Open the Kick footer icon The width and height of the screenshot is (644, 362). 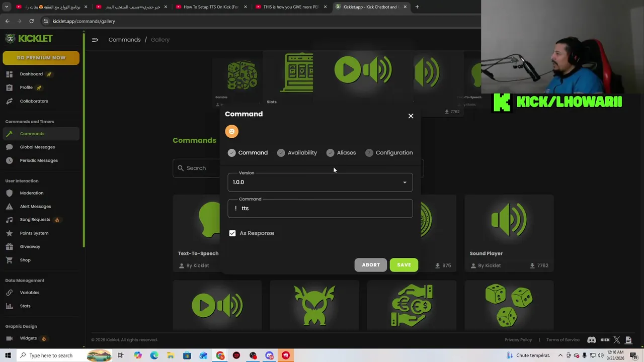605,340
